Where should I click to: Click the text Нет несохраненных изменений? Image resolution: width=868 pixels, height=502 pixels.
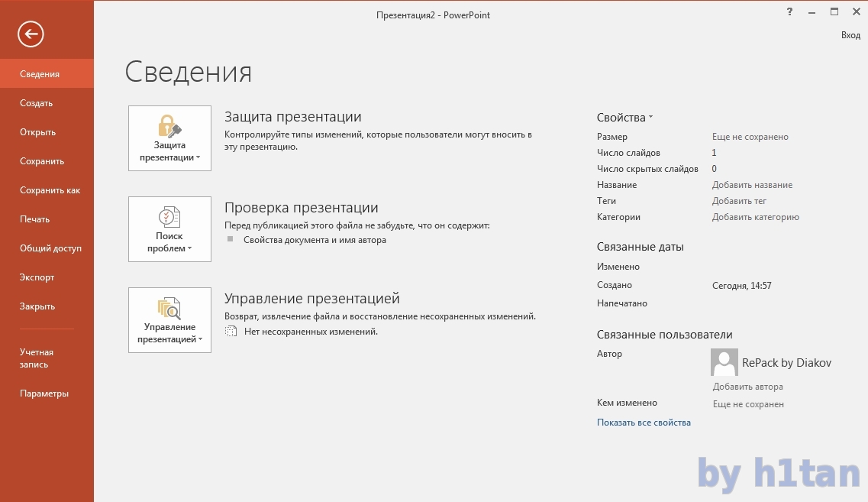tap(311, 332)
